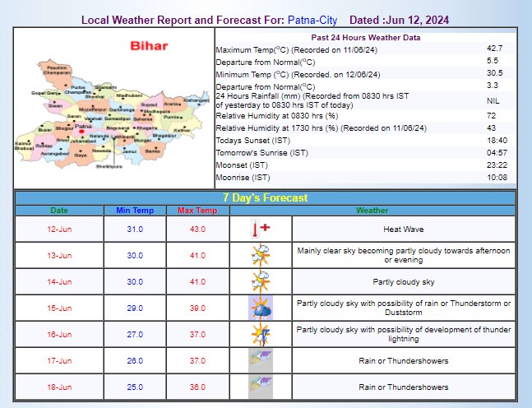Click the red Patna marker on the map
This screenshot has width=532, height=408.
coord(82,130)
